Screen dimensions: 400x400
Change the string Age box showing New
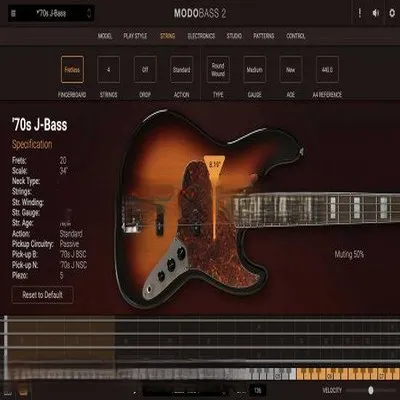click(291, 70)
